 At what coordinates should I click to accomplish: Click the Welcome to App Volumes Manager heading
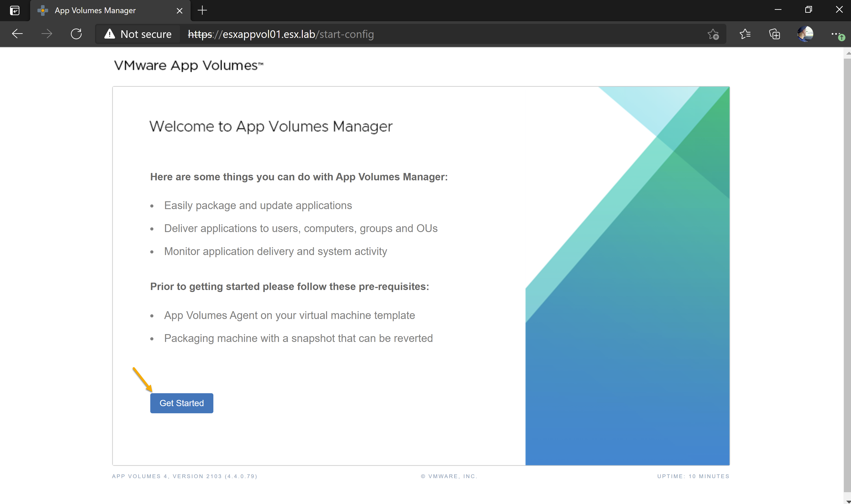pos(271,126)
